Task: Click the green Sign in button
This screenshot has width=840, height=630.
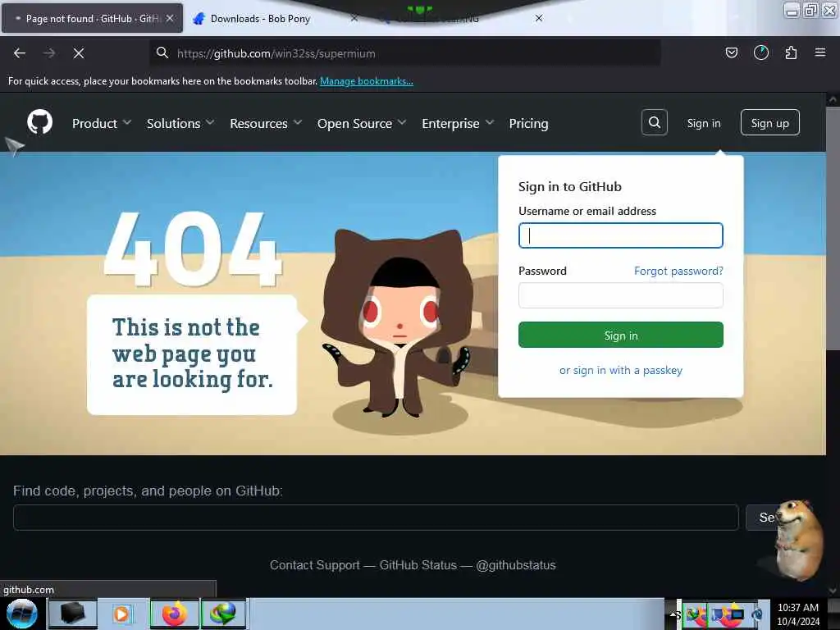Action: pos(620,335)
